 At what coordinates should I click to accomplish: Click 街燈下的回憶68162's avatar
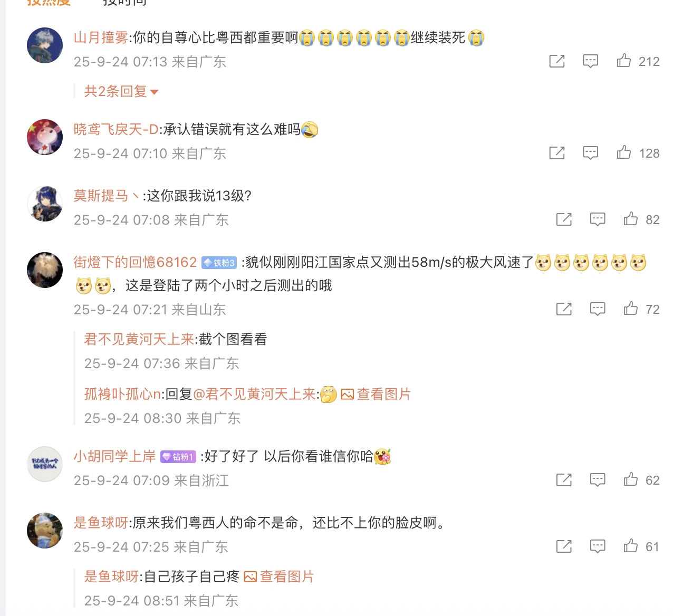point(45,270)
